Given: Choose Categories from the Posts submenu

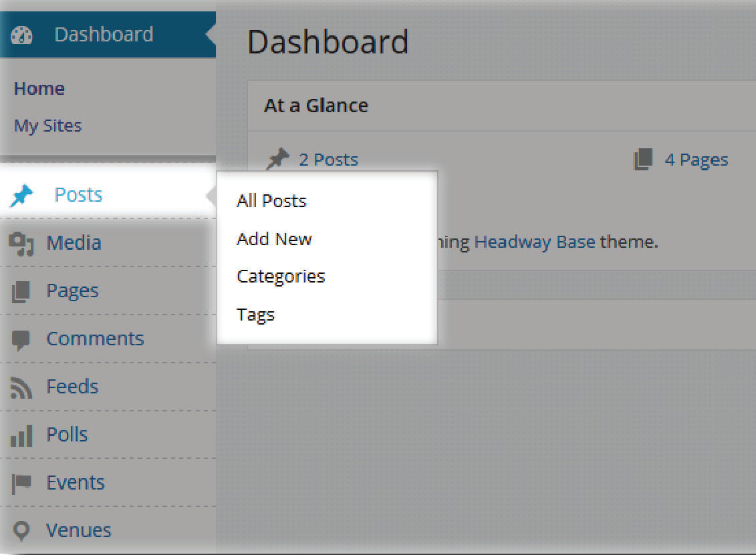Looking at the screenshot, I should click(281, 276).
